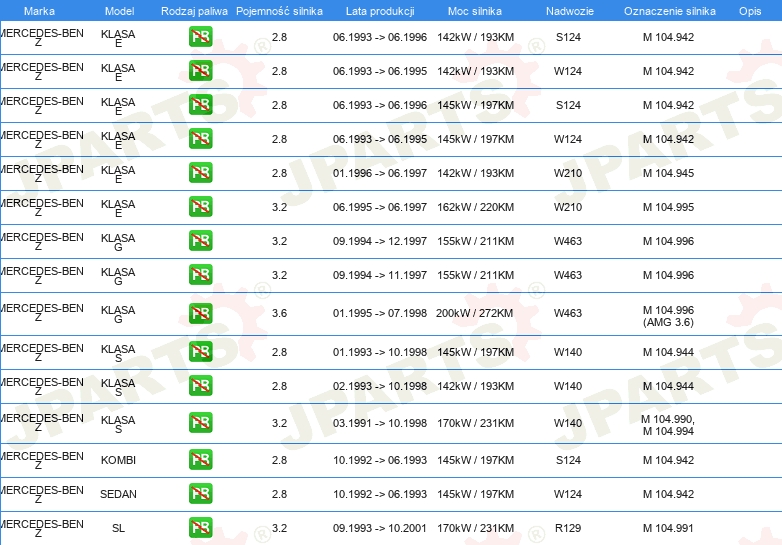Viewport: 782px width, 545px height.
Task: Click the 162kW / 220KM power cell
Action: click(x=475, y=207)
